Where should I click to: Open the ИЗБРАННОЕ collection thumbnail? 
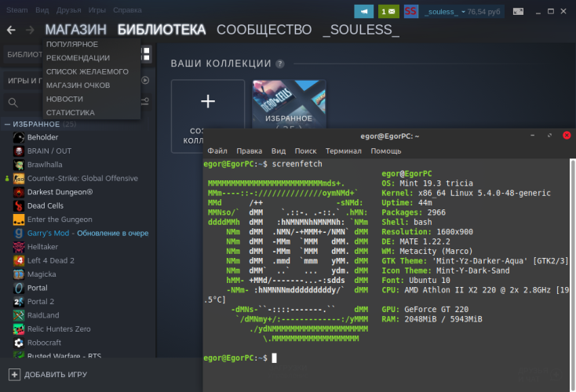tap(289, 103)
